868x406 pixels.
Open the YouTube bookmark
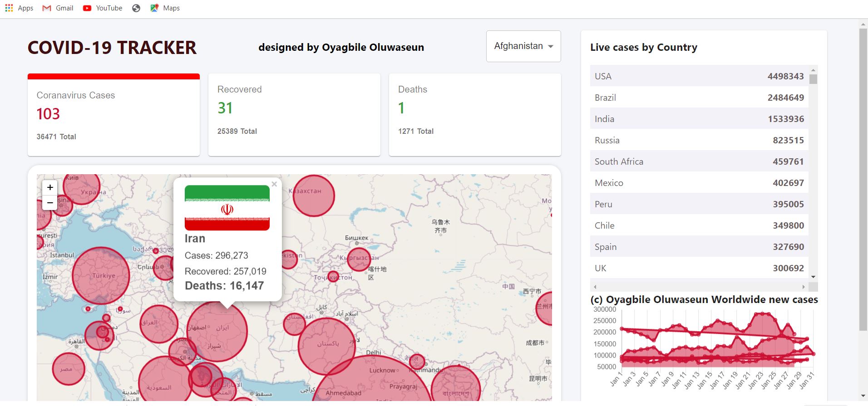(x=103, y=8)
